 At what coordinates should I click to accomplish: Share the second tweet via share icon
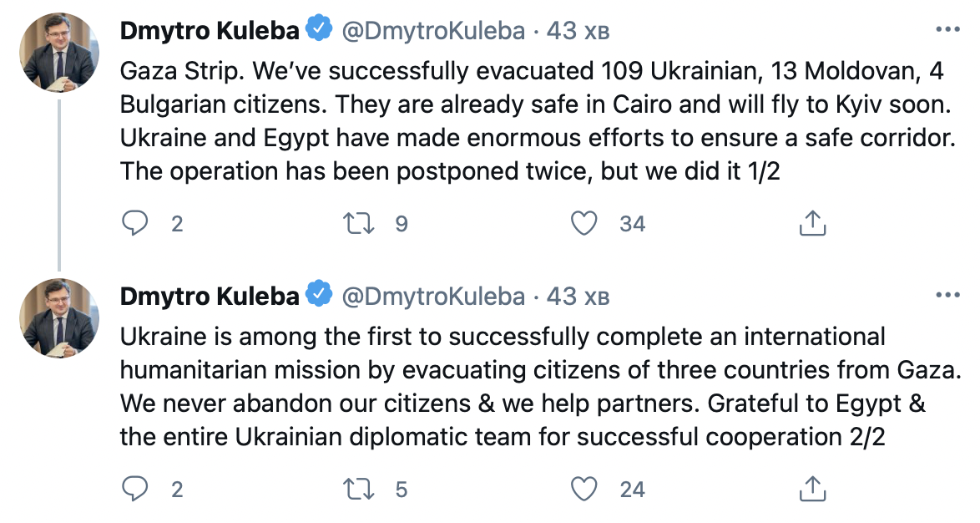(812, 489)
